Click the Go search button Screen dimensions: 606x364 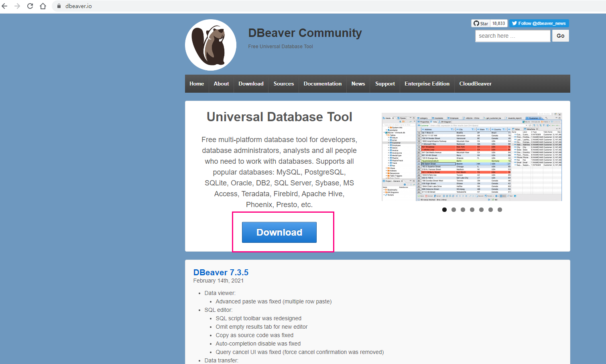coord(561,36)
